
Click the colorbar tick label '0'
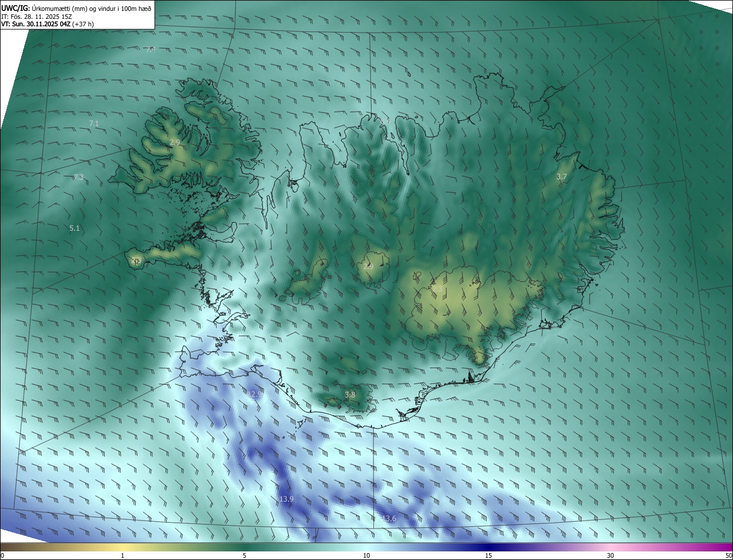tap(2, 555)
